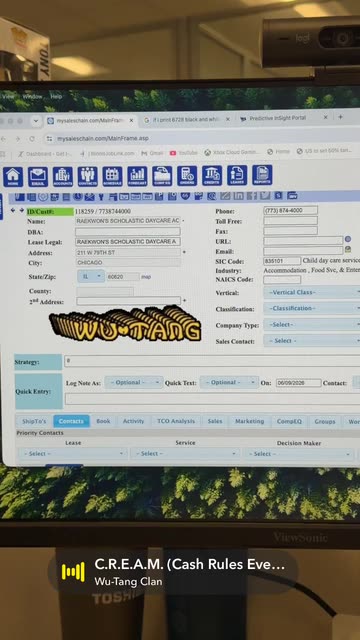Open the Sales Contact Select dropdown
This screenshot has width=360, height=640.
point(312,340)
